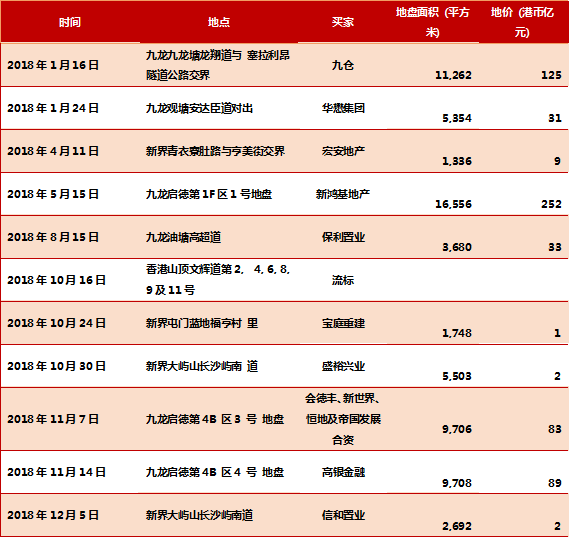Click the 买家 column header

[343, 22]
